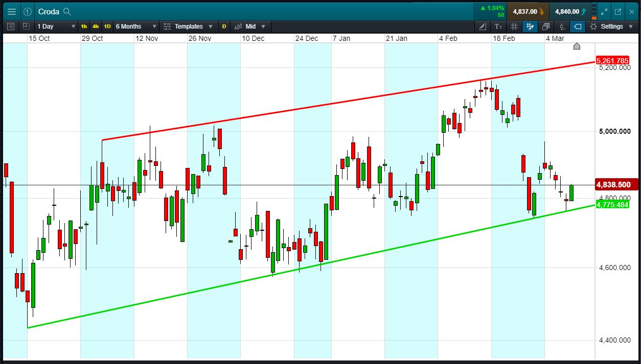
Task: Select the green lower trend line
Action: 311,266
